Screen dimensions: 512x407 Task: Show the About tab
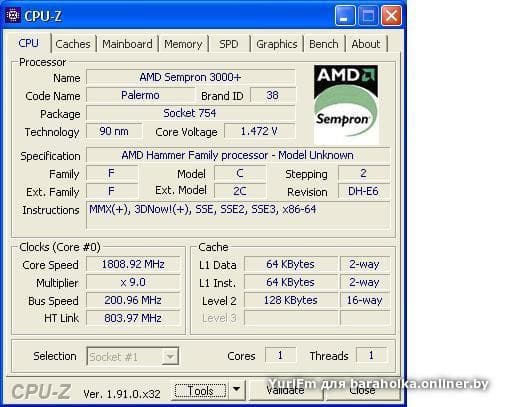tap(366, 44)
